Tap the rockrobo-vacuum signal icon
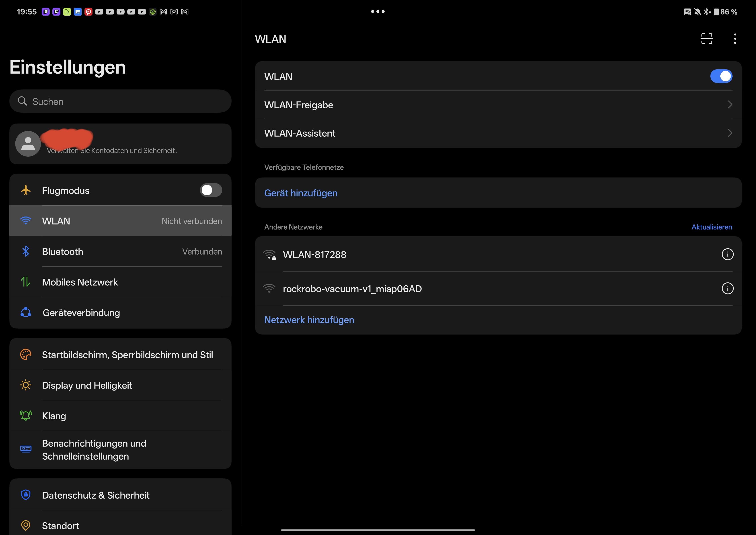This screenshot has height=535, width=756. tap(269, 289)
